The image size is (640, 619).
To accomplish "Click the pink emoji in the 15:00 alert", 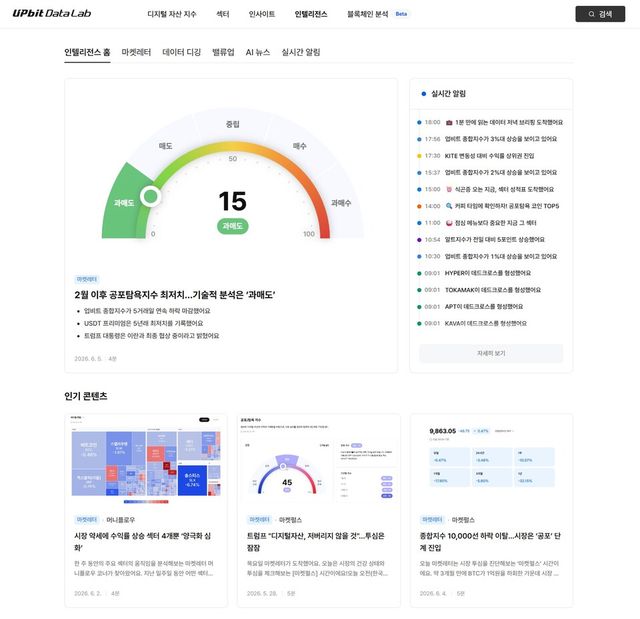I will [449, 189].
